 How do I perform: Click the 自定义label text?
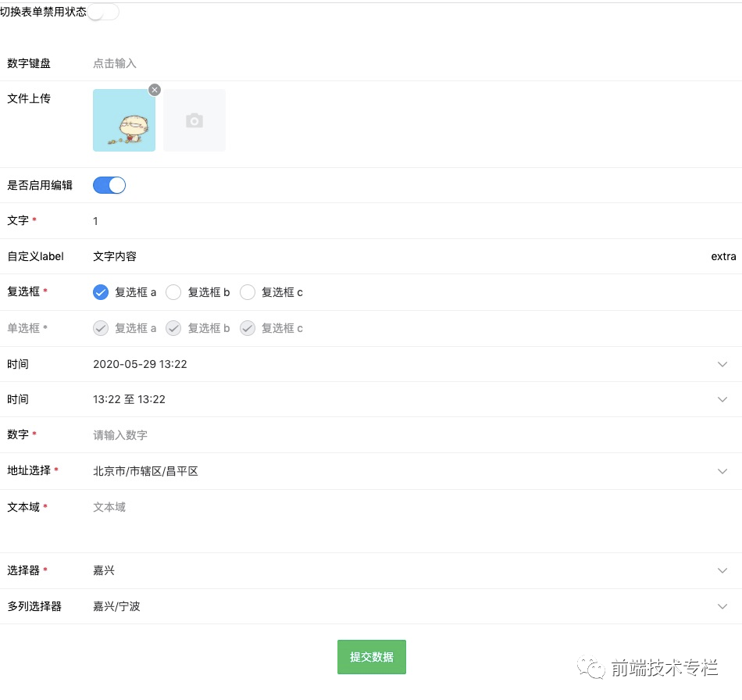[x=35, y=256]
